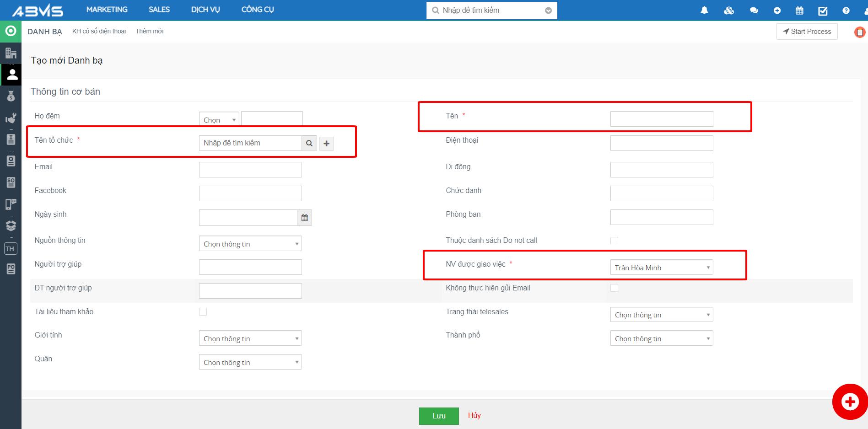Click the Hủy cancel link
This screenshot has height=429, width=868.
474,415
